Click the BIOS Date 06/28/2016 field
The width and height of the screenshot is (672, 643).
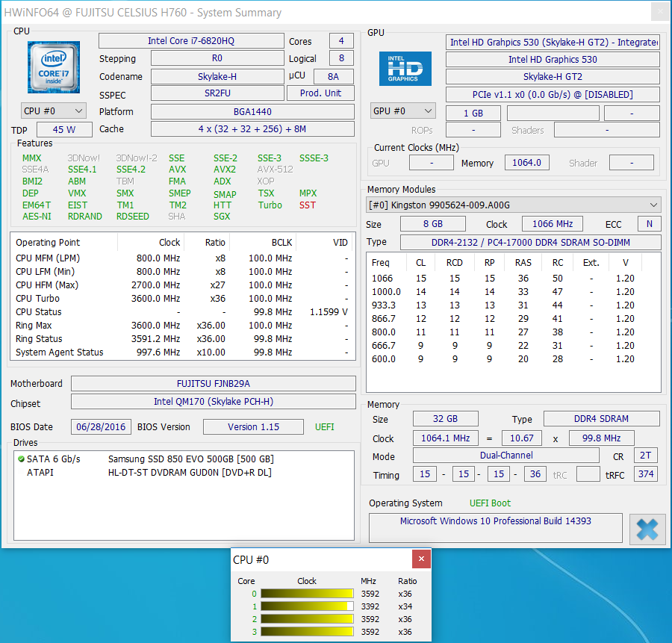click(x=101, y=427)
